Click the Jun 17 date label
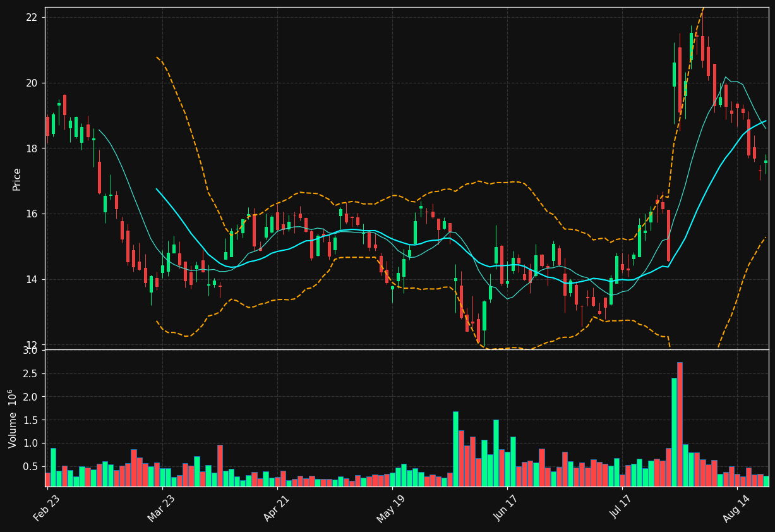 point(507,507)
